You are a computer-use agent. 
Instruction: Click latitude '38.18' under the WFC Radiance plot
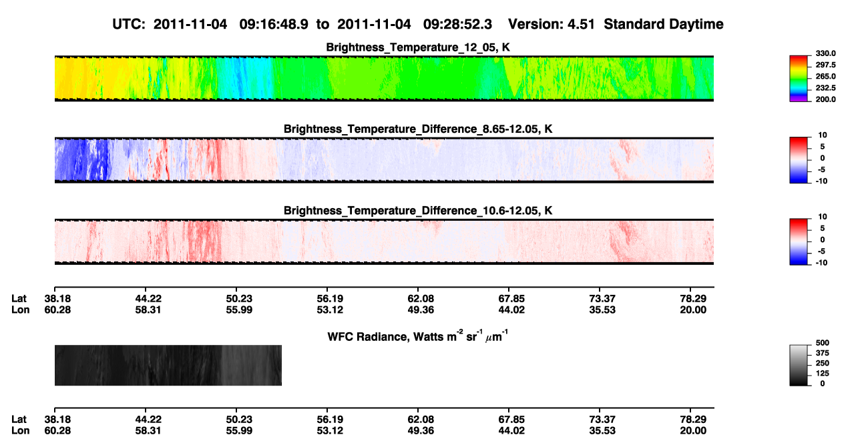click(x=57, y=419)
